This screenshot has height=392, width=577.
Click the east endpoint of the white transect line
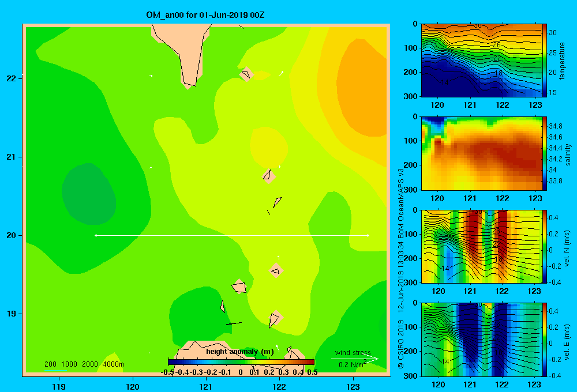[368, 235]
